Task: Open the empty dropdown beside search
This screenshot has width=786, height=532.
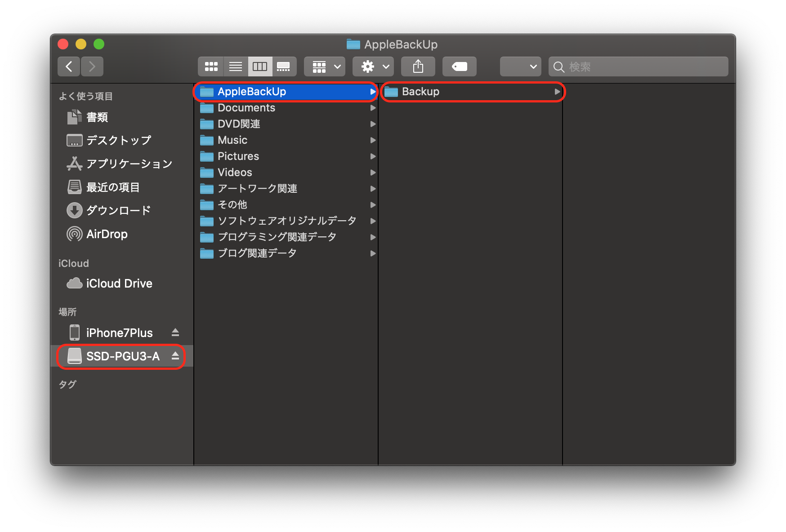Action: click(x=520, y=67)
